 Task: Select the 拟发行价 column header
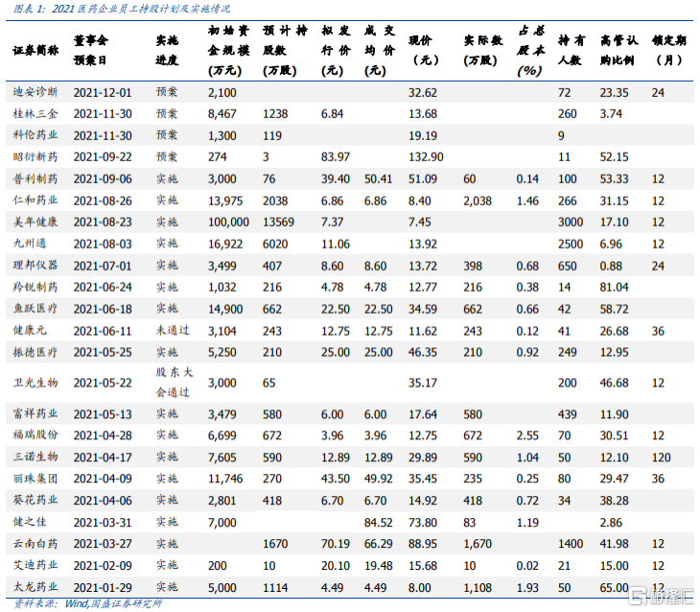336,50
